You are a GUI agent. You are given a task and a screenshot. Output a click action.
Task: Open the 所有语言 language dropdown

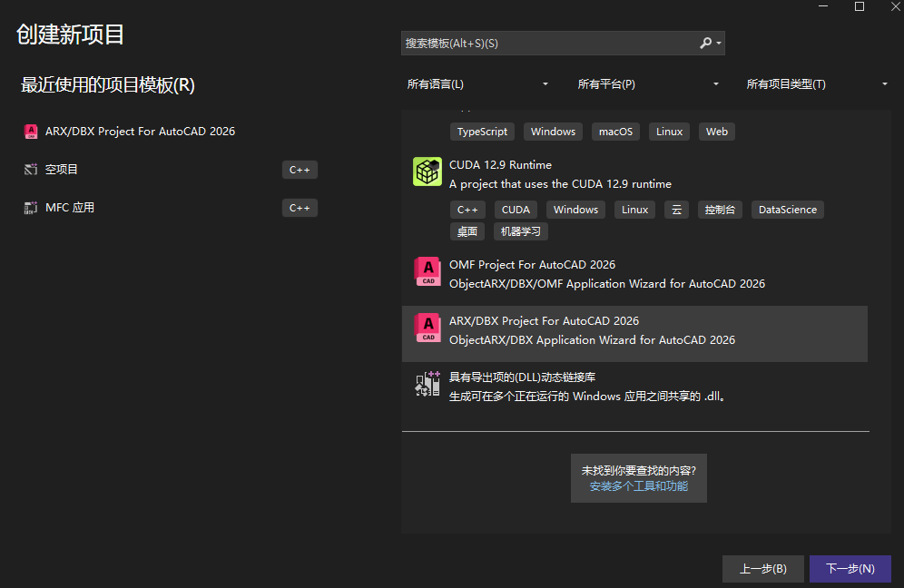pyautogui.click(x=478, y=84)
